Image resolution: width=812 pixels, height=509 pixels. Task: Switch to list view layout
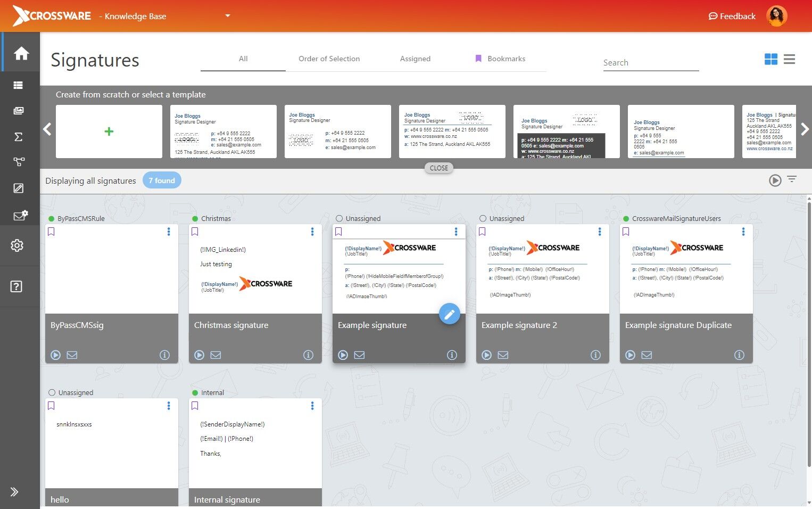coord(790,59)
